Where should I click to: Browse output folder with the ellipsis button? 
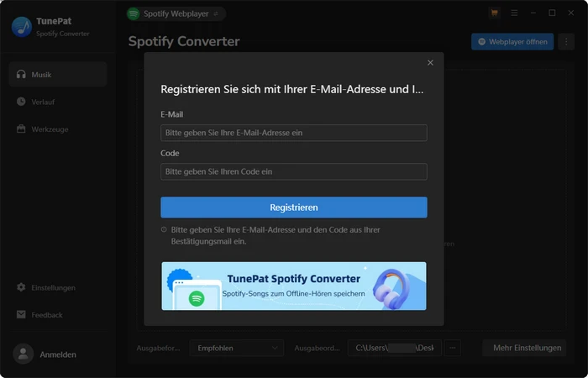click(452, 348)
